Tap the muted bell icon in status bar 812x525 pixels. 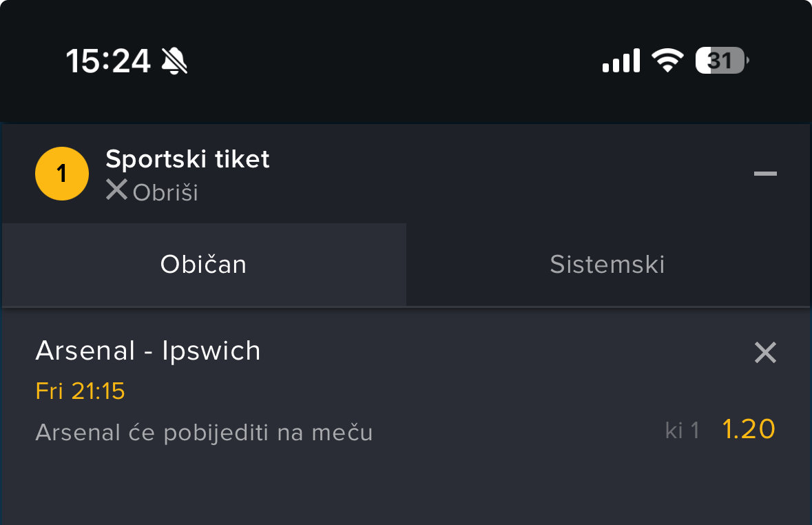[x=174, y=61]
